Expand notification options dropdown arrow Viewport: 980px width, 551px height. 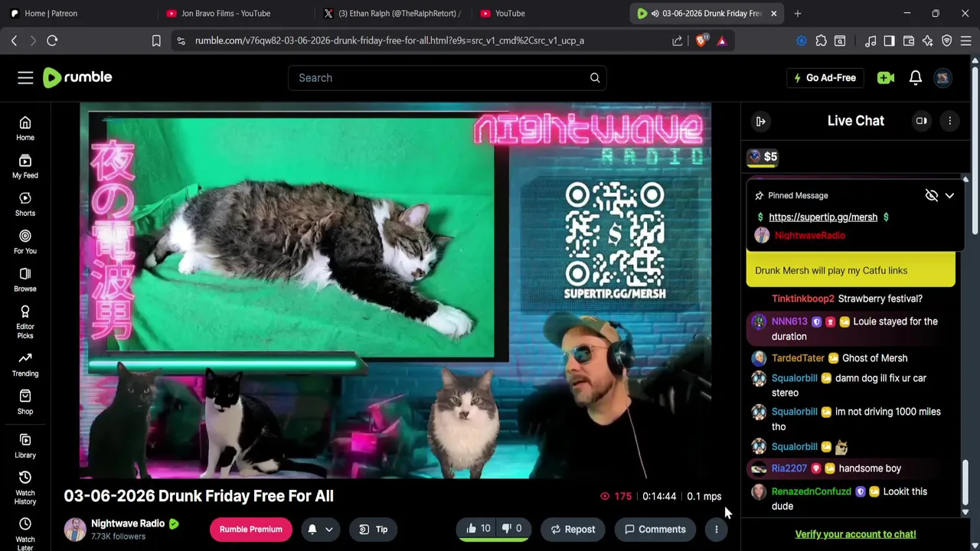[x=329, y=529]
